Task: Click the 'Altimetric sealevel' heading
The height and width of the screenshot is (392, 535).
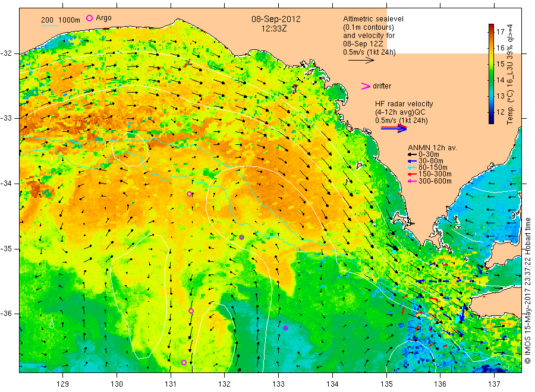Action: coord(373,19)
